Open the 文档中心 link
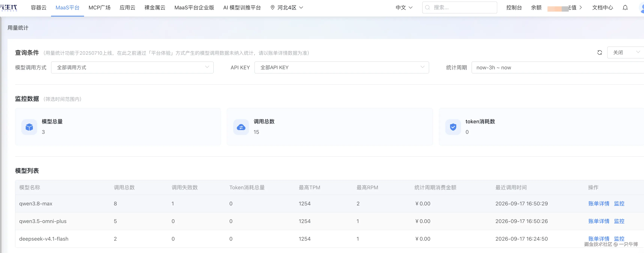 pos(603,7)
